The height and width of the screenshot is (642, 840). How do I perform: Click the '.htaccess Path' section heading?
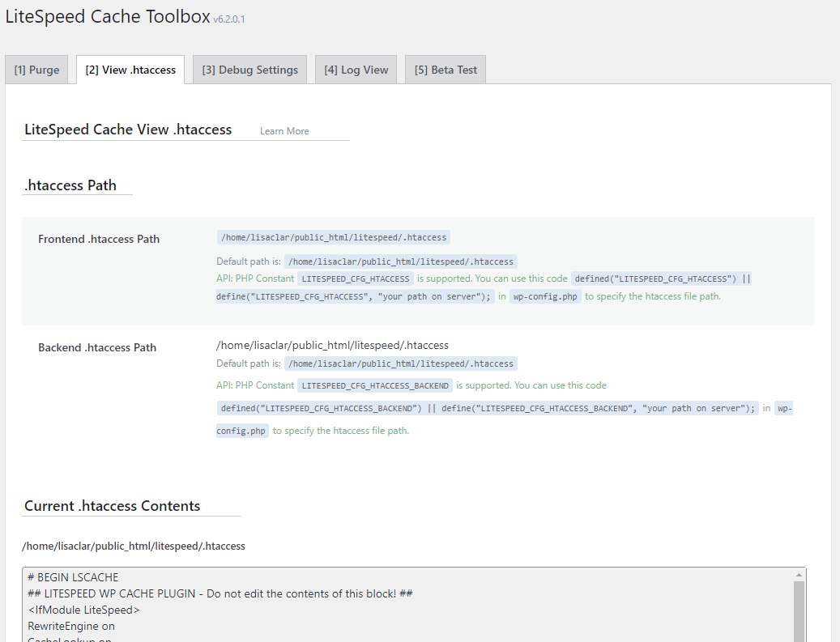pos(70,185)
